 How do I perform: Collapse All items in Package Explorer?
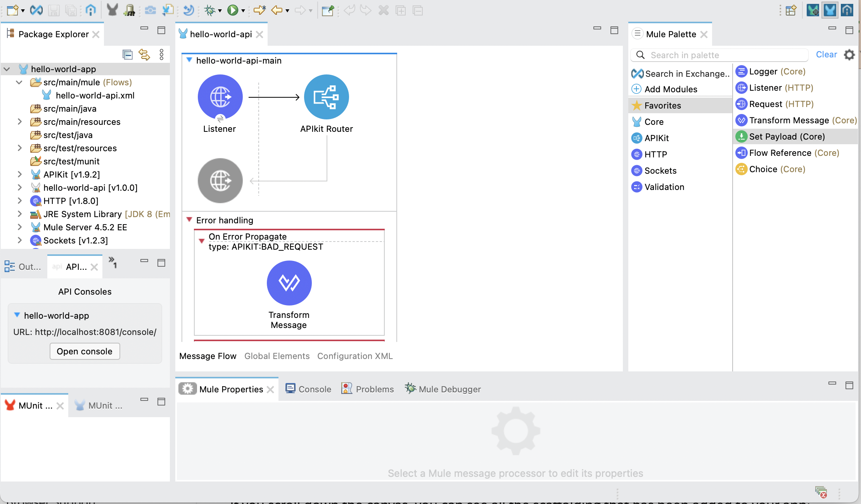[x=128, y=54]
